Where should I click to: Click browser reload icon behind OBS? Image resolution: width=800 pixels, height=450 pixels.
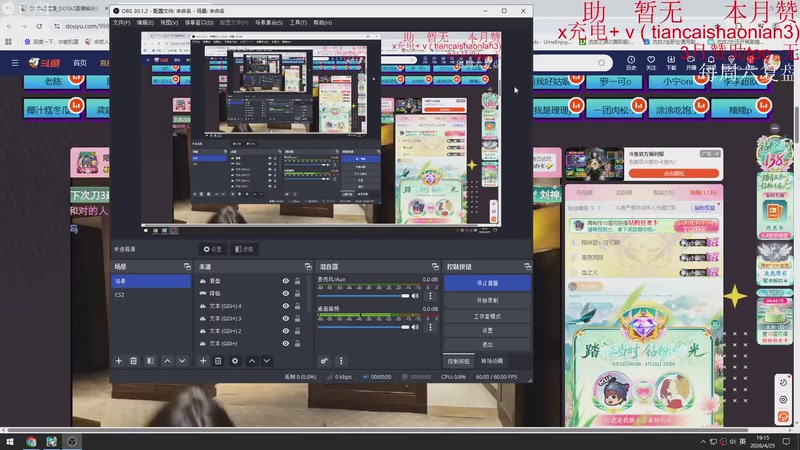pyautogui.click(x=39, y=26)
